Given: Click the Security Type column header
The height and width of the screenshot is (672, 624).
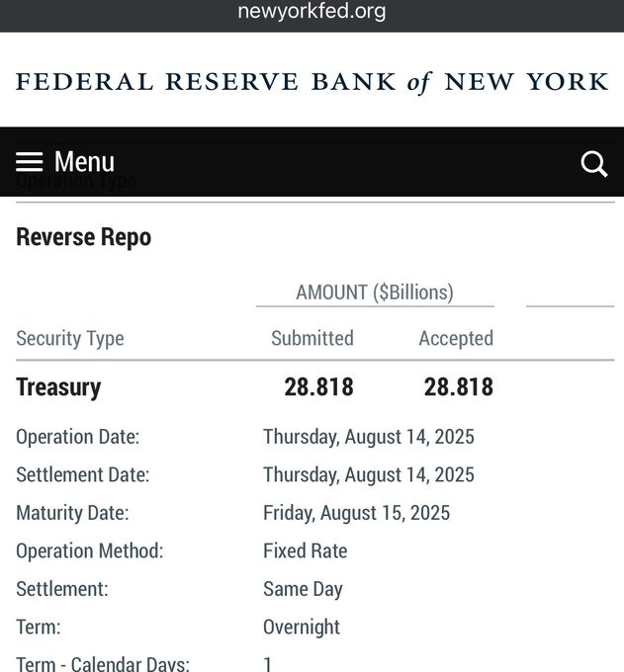Looking at the screenshot, I should coord(70,338).
